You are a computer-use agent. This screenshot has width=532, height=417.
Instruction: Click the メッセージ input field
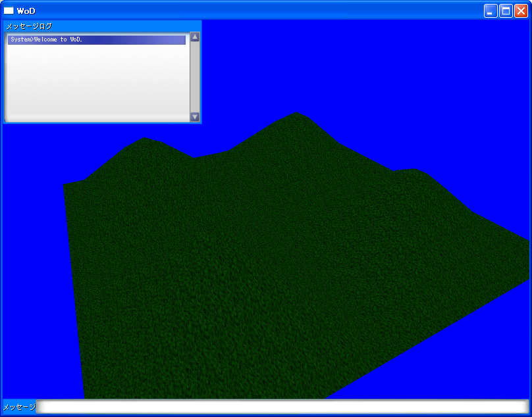(283, 407)
